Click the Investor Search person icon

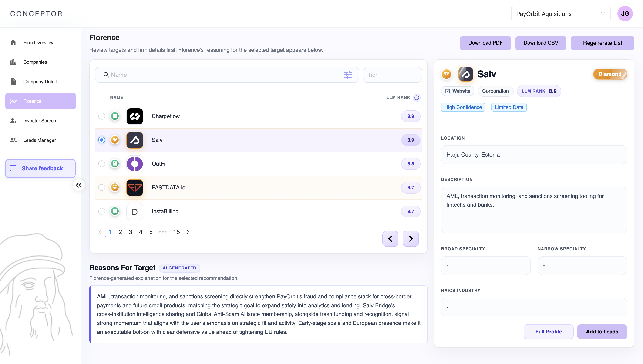13,121
